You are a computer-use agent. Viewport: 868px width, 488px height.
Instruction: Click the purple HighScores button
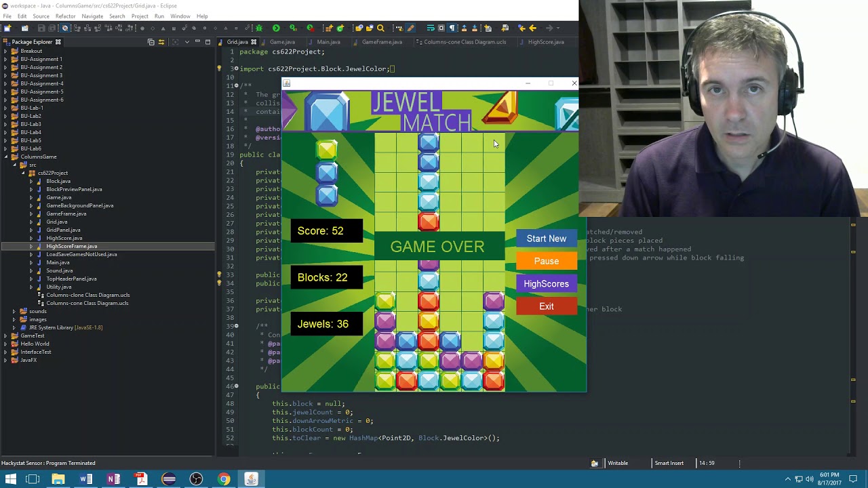[547, 284]
